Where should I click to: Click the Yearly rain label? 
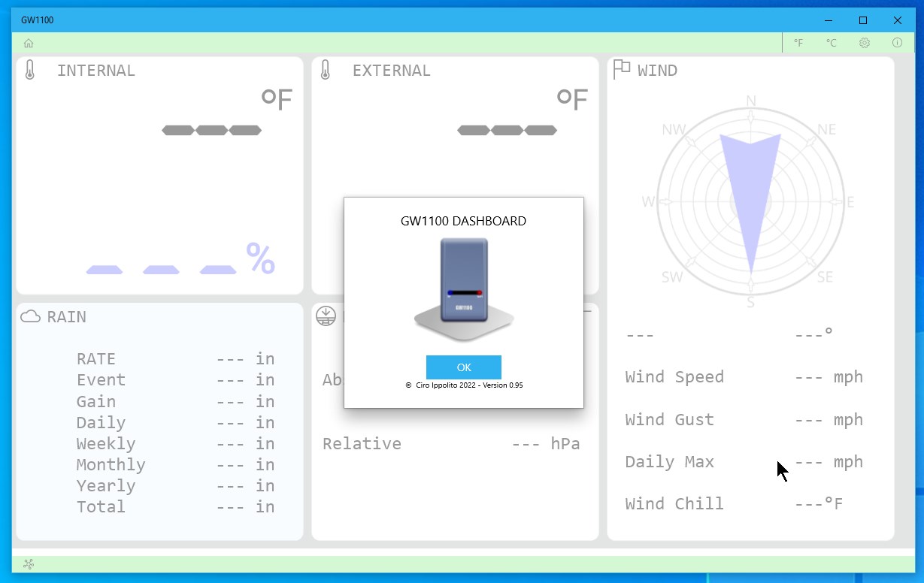(x=106, y=486)
